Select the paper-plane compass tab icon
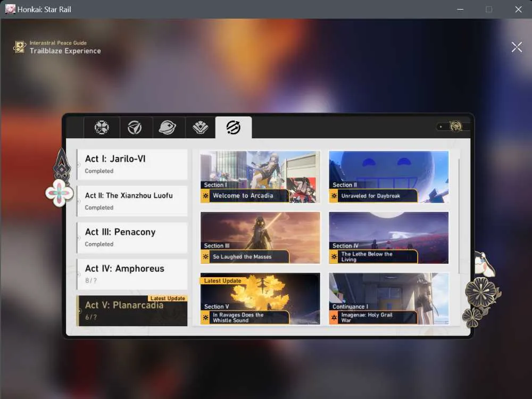Screen dimensions: 532x399 point(135,128)
